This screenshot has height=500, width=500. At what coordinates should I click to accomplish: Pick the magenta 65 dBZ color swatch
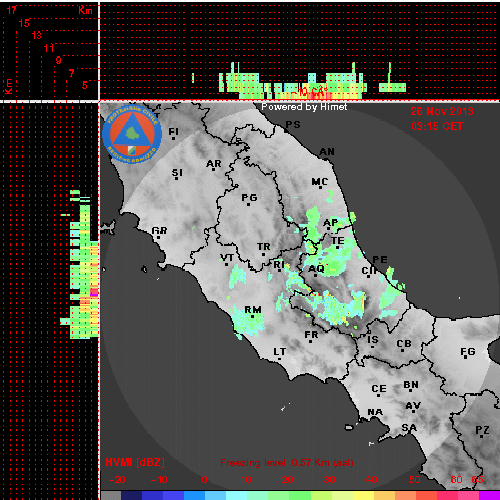tap(489, 495)
